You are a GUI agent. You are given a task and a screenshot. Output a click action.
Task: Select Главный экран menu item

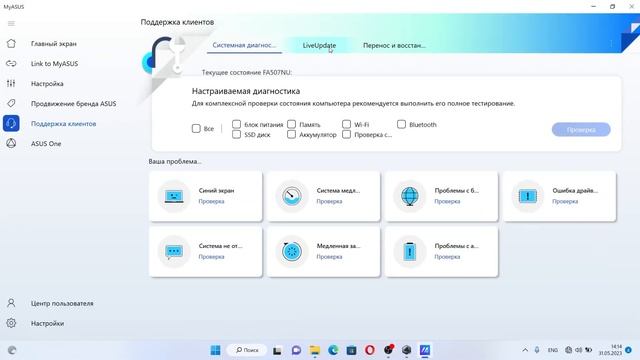(x=54, y=44)
